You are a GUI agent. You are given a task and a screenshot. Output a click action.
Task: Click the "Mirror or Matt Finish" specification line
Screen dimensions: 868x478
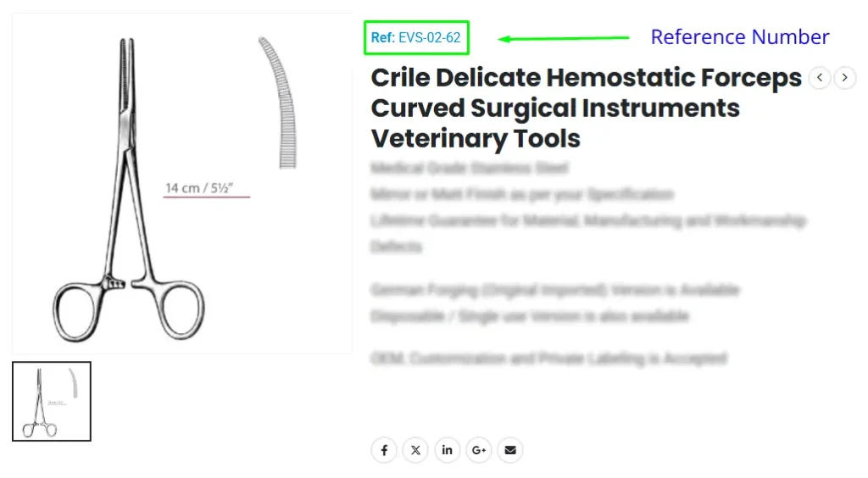pyautogui.click(x=521, y=194)
